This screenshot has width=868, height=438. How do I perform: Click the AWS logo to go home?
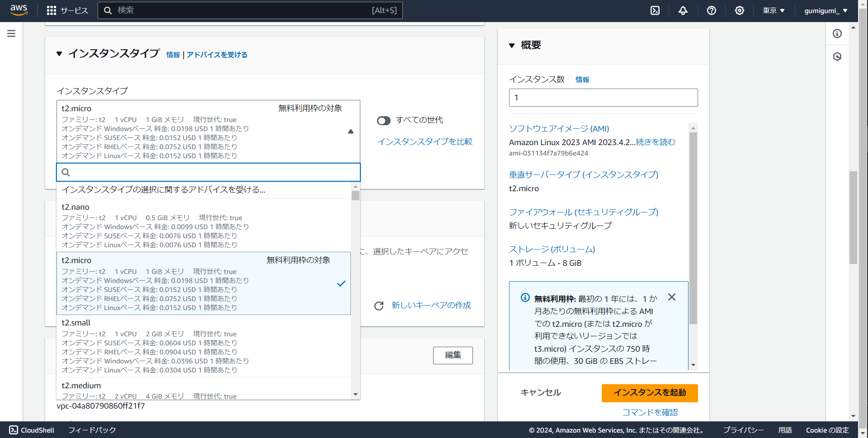click(x=19, y=10)
